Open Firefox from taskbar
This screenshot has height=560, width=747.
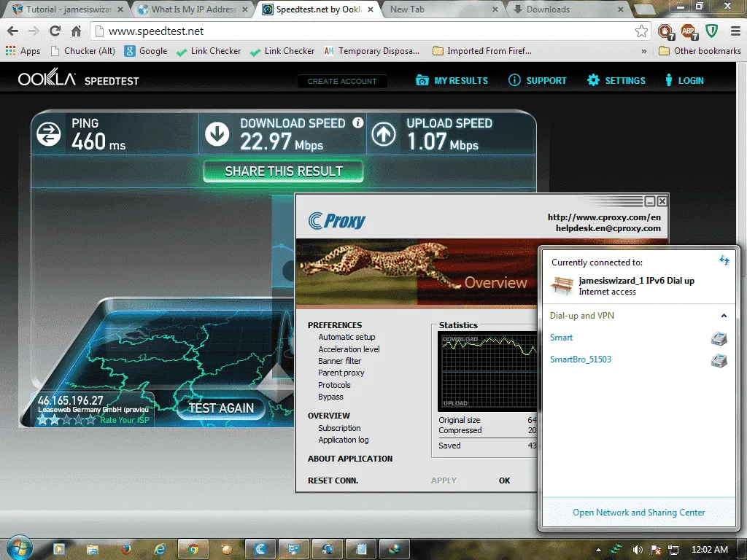125,549
